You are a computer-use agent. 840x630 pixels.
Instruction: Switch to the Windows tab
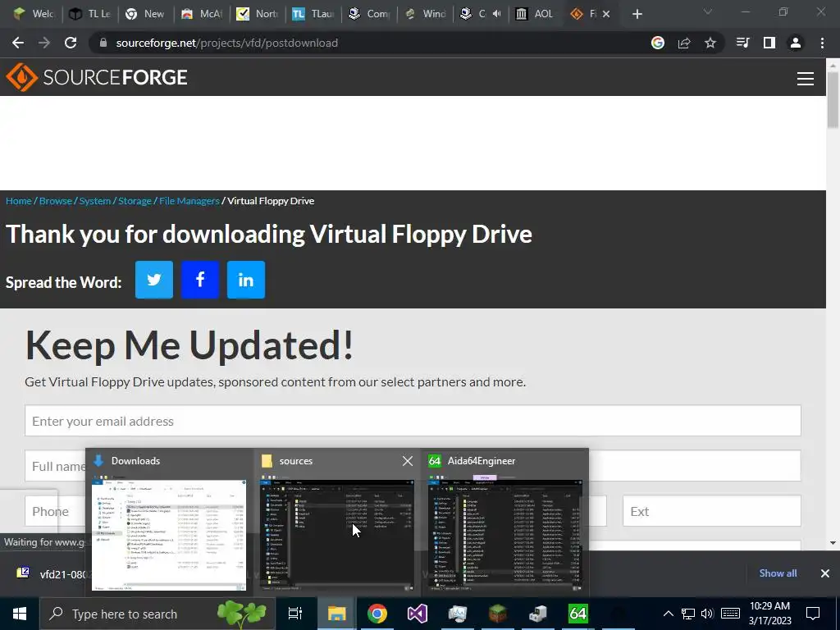(424, 14)
